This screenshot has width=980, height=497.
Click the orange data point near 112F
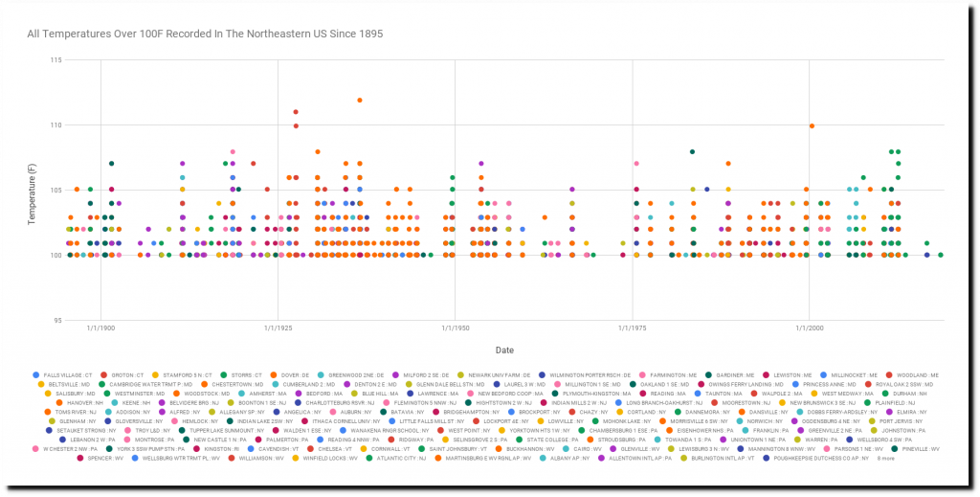pyautogui.click(x=360, y=100)
